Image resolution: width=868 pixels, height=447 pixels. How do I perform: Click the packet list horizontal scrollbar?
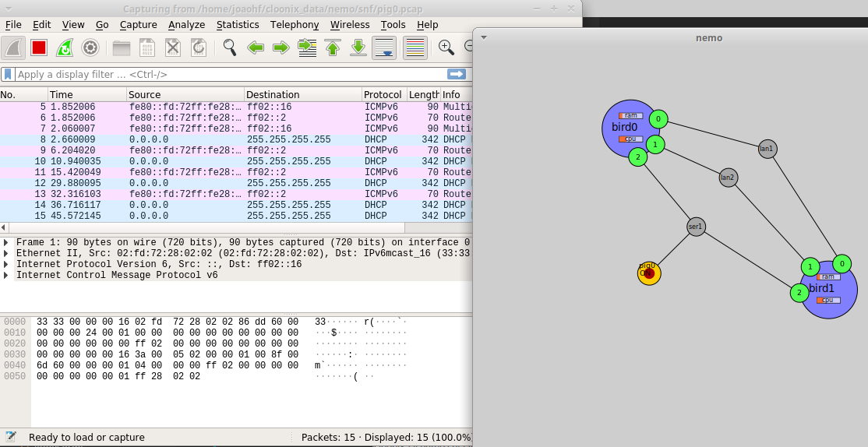pyautogui.click(x=206, y=228)
